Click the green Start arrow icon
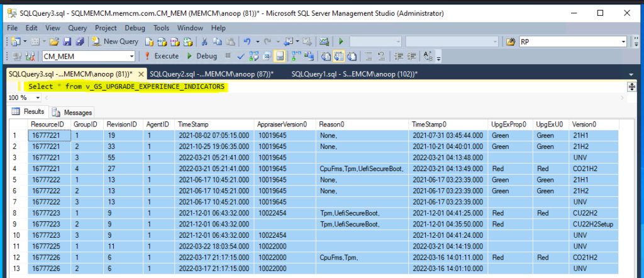Image resolution: width=644 pixels, height=278 pixels. tap(341, 42)
